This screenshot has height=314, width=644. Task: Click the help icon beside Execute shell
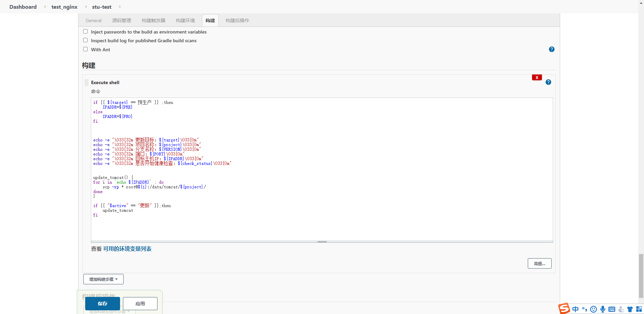pos(548,82)
